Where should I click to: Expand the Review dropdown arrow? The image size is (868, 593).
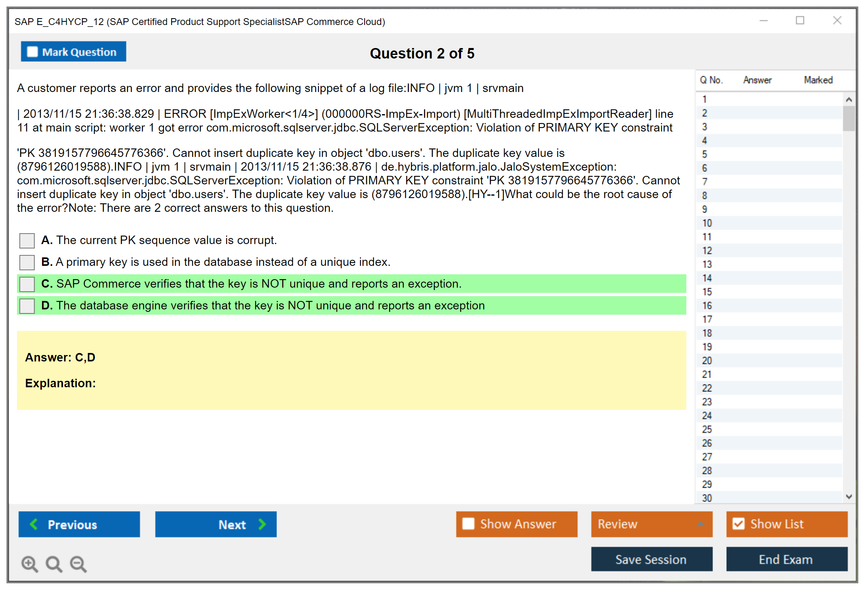700,524
